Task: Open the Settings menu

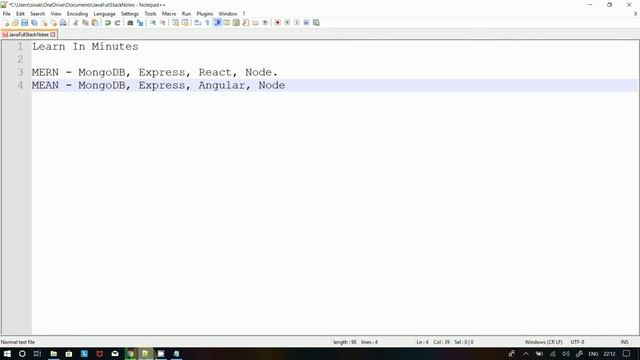Action: (x=130, y=13)
